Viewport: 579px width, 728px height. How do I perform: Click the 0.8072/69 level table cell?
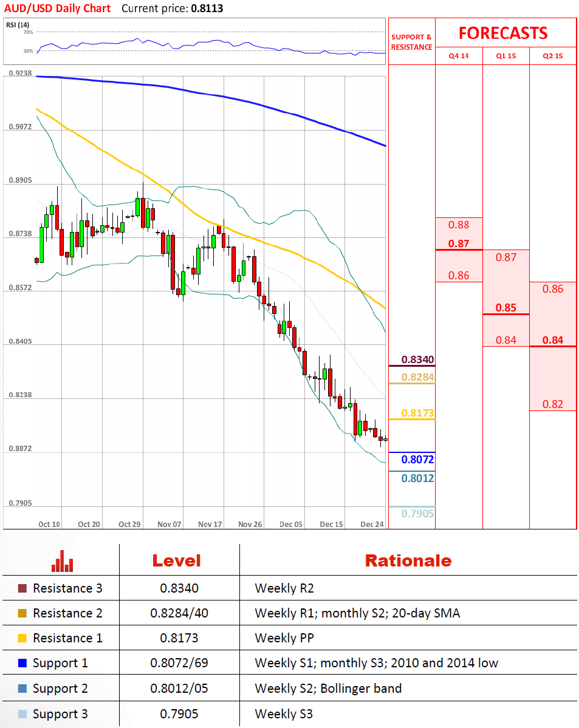[x=179, y=663]
